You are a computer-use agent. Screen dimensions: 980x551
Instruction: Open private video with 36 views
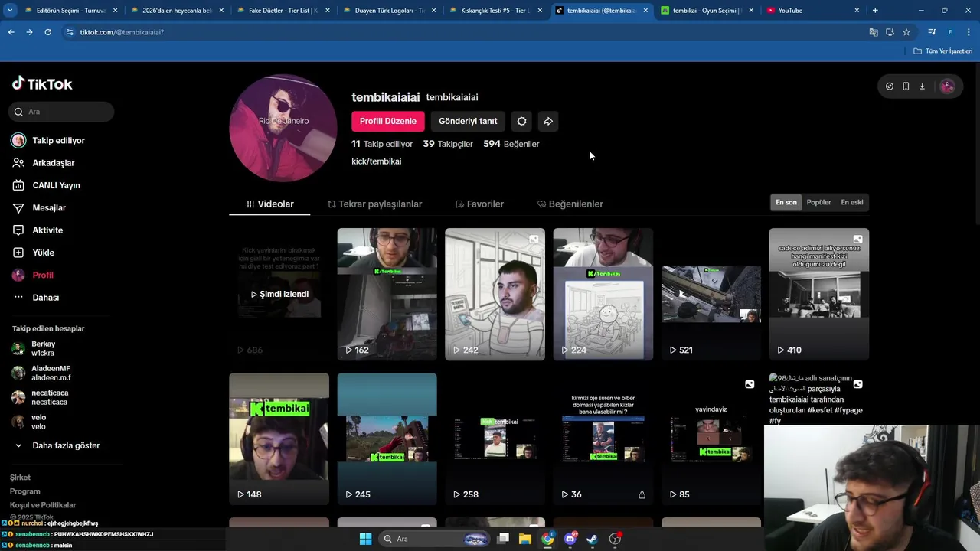coord(603,439)
